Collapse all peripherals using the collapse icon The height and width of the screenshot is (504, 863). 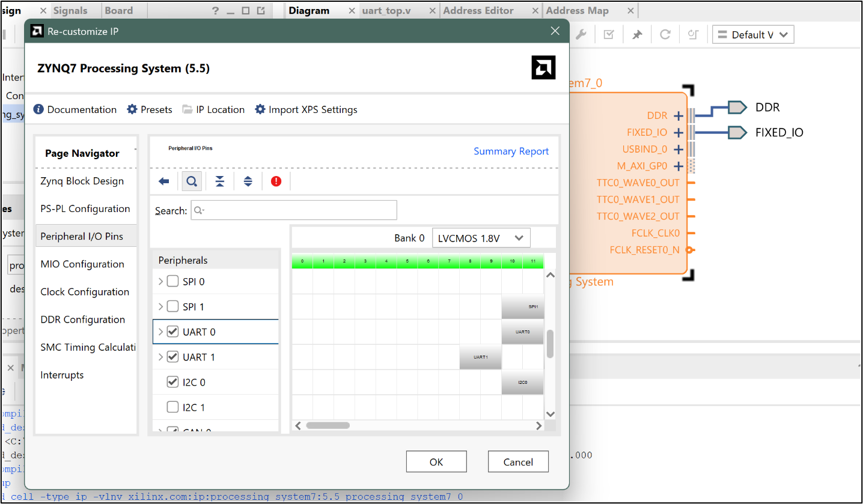coord(220,181)
